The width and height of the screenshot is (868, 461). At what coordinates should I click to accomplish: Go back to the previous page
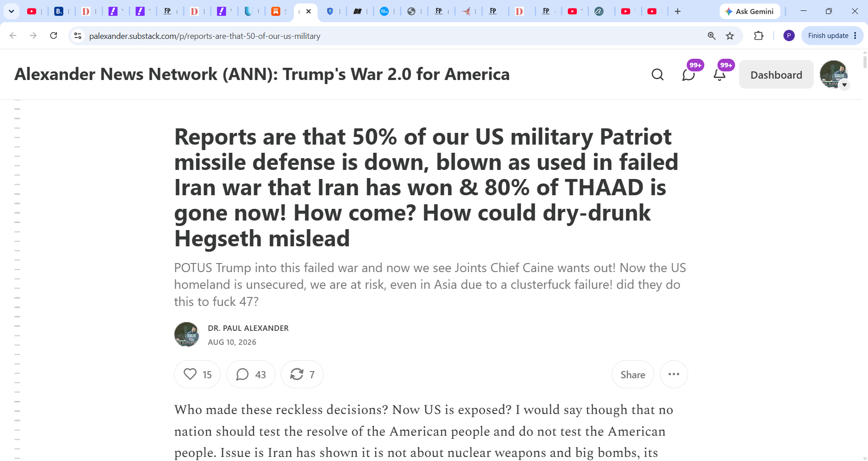(13, 36)
